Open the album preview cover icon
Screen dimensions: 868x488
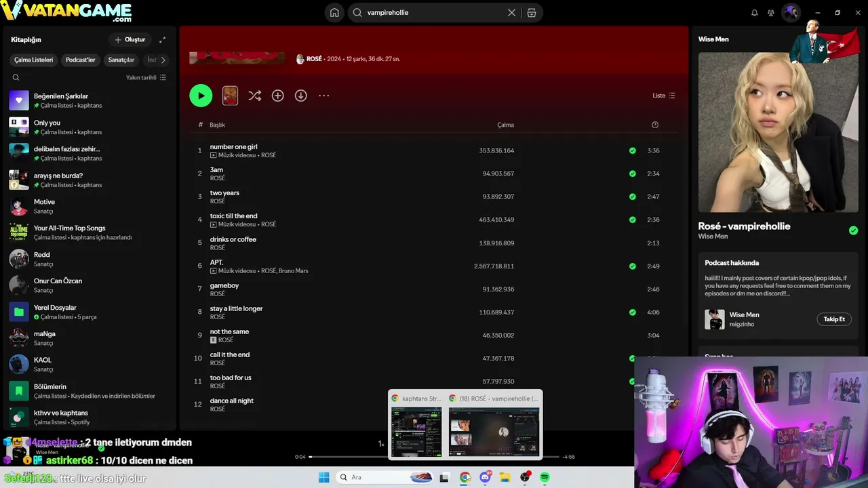[x=231, y=96]
